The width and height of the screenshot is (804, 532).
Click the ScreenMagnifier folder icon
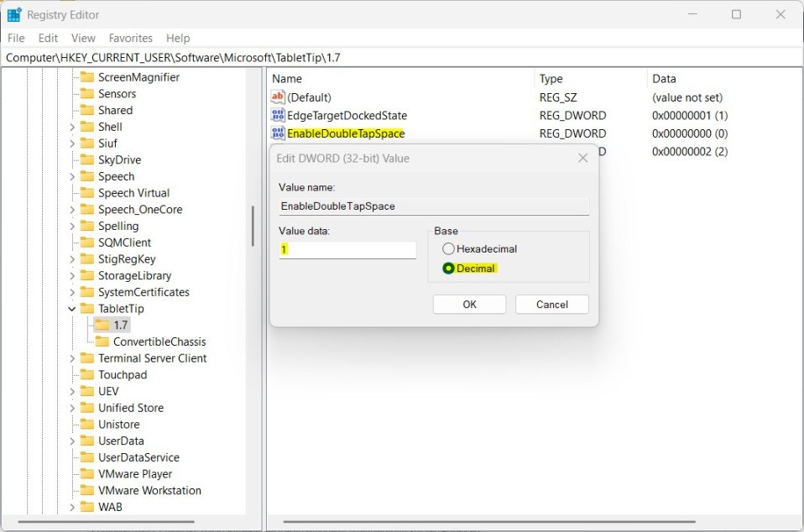(x=87, y=77)
